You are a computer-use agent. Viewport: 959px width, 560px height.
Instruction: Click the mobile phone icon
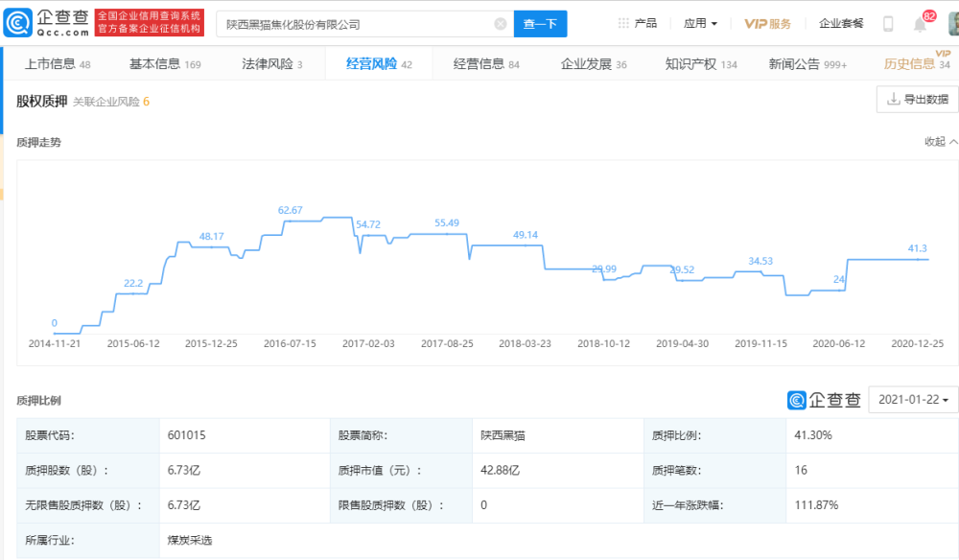click(888, 24)
